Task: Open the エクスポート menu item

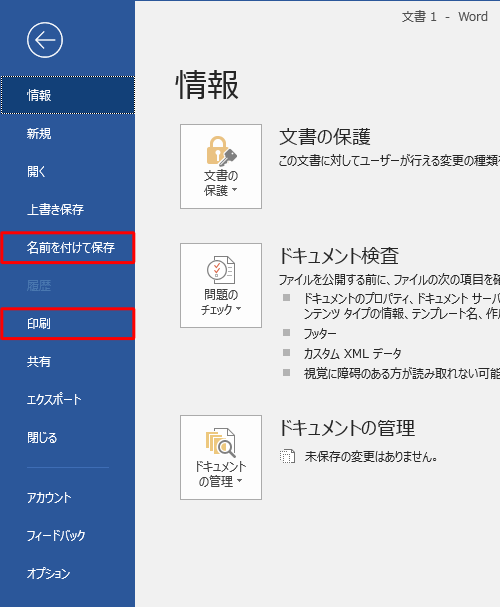Action: (68, 399)
